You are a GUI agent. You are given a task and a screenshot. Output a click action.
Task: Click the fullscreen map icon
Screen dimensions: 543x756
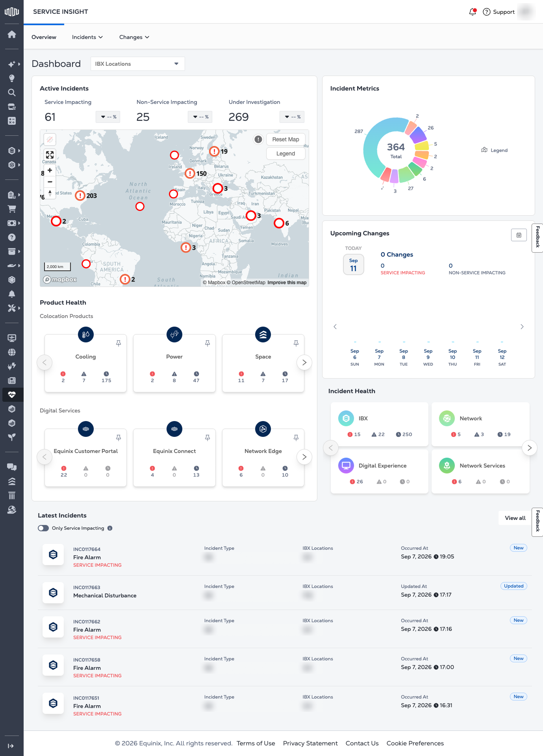click(x=50, y=155)
